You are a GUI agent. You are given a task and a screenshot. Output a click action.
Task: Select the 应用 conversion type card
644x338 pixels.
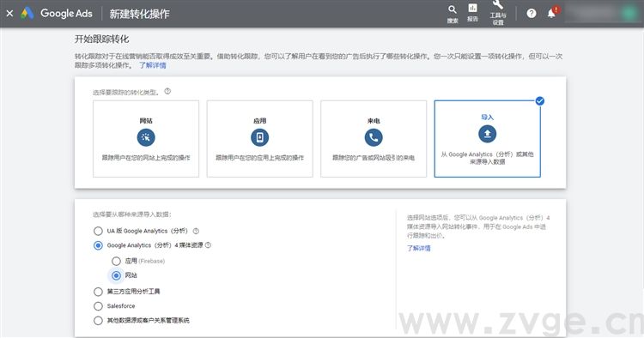(259, 139)
